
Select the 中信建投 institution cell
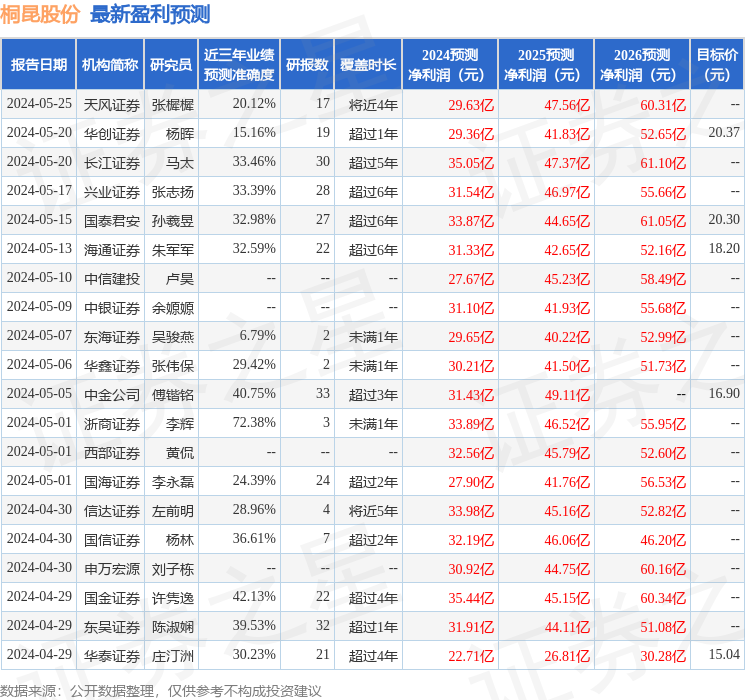[112, 279]
